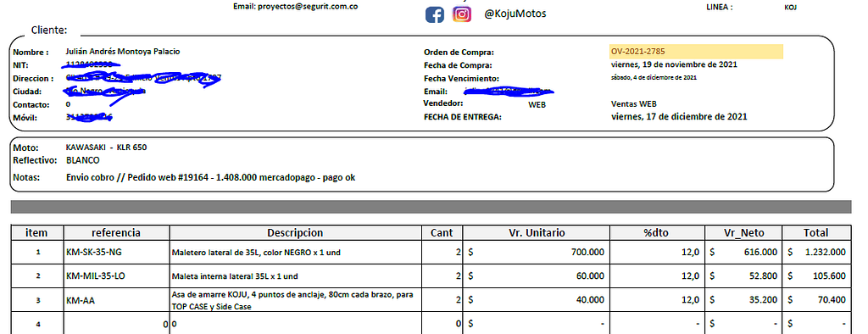This screenshot has height=334, width=868.
Task: Click unit price 60.000
Action: point(590,276)
